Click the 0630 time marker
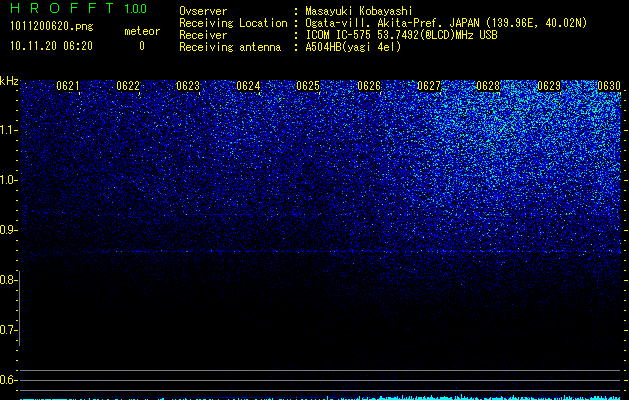Screen dimensions: 629x400 click(x=609, y=86)
